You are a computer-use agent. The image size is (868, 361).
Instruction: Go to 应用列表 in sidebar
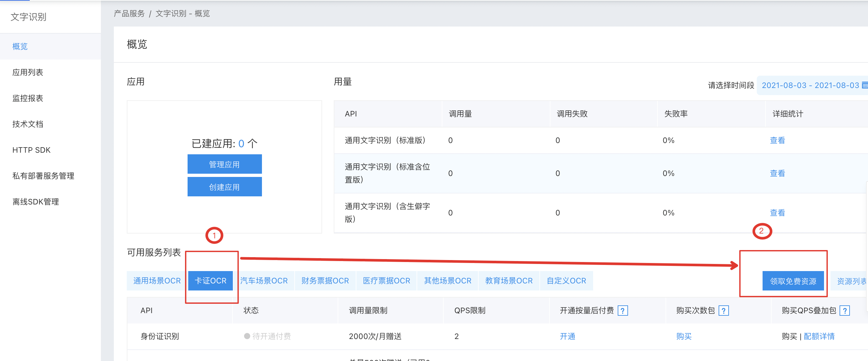(x=50, y=72)
